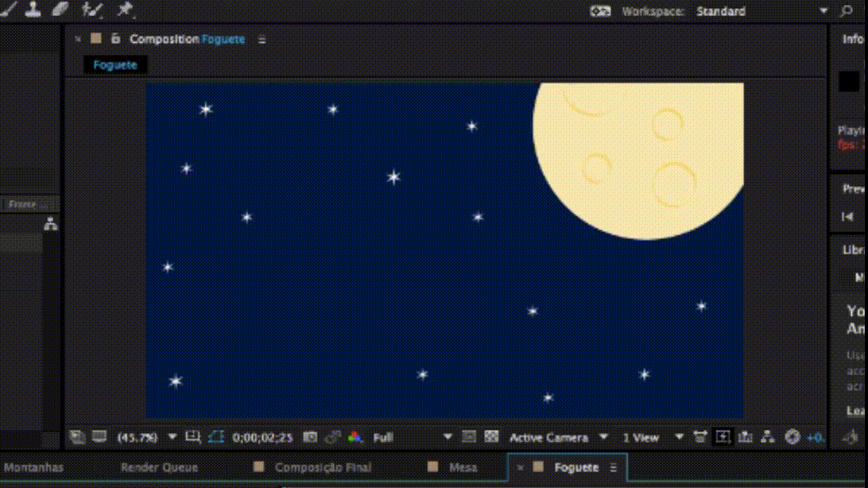Switch to the Mesa timeline tab
This screenshot has width=868, height=488.
(463, 467)
